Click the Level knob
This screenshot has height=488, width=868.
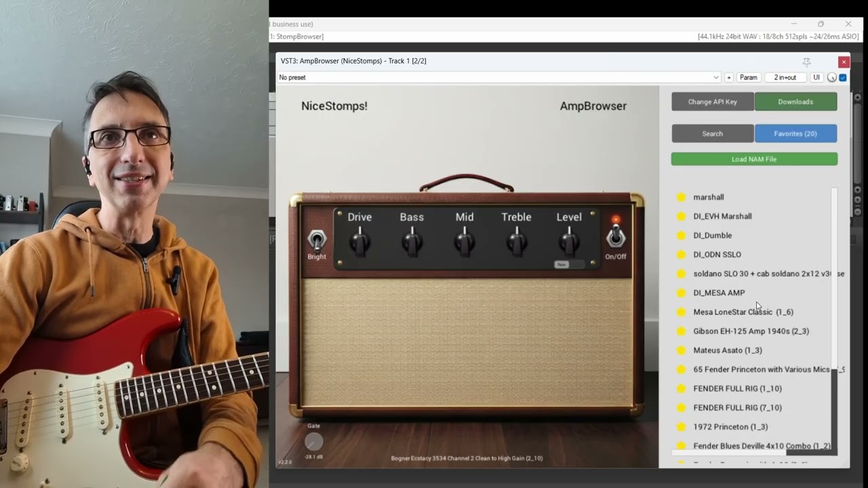[x=569, y=241]
